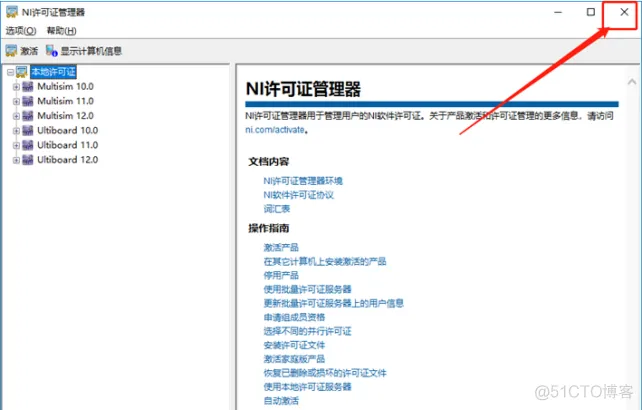Open the 使用批量许可证服务器 link
Image resolution: width=643 pixels, height=410 pixels.
click(308, 289)
